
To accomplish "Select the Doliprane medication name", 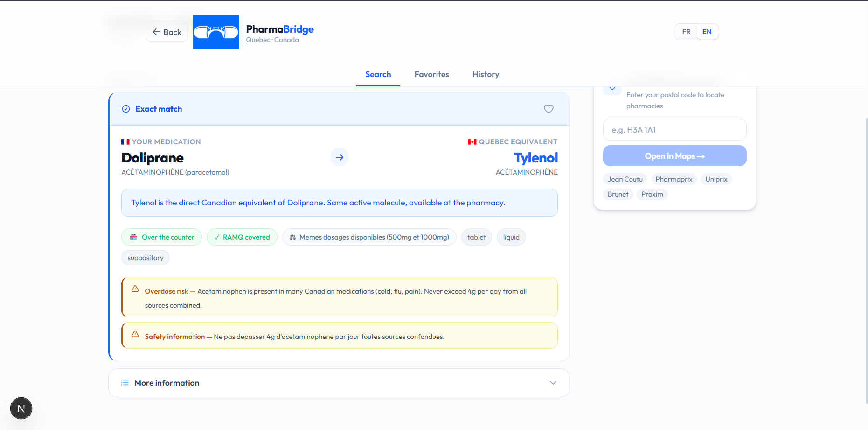I will click(x=153, y=158).
